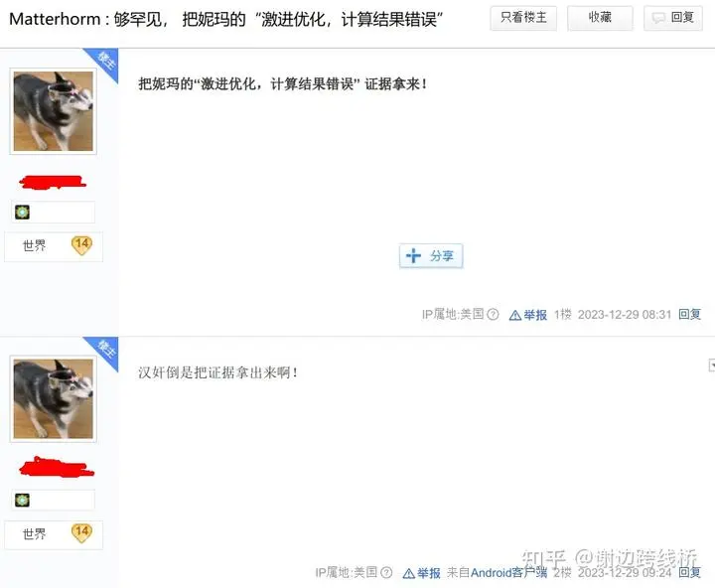The height and width of the screenshot is (588, 715).
Task: Open the husky avatar in first post
Action: pyautogui.click(x=54, y=111)
